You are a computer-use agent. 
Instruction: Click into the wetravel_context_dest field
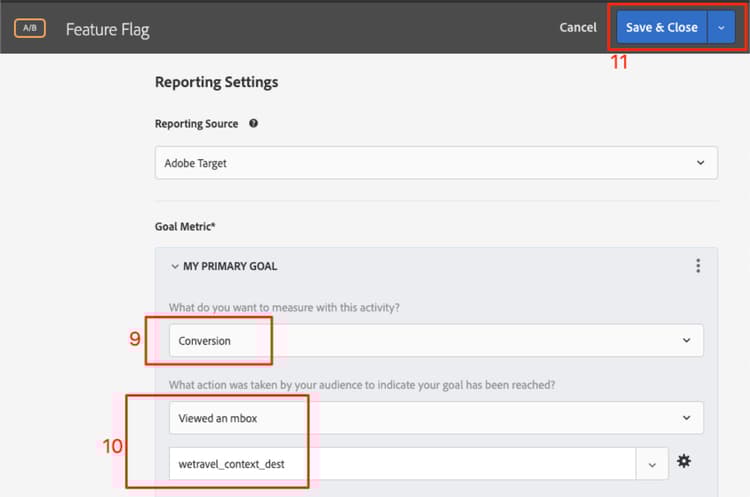coord(400,463)
